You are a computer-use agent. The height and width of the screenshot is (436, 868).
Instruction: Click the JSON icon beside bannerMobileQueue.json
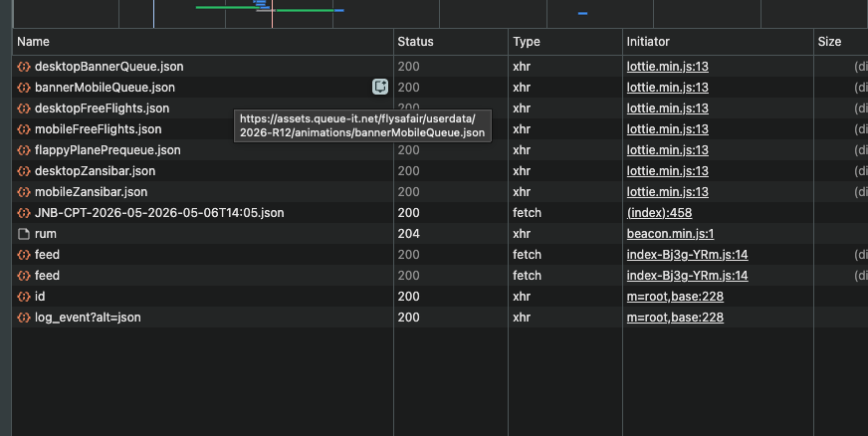tap(23, 88)
